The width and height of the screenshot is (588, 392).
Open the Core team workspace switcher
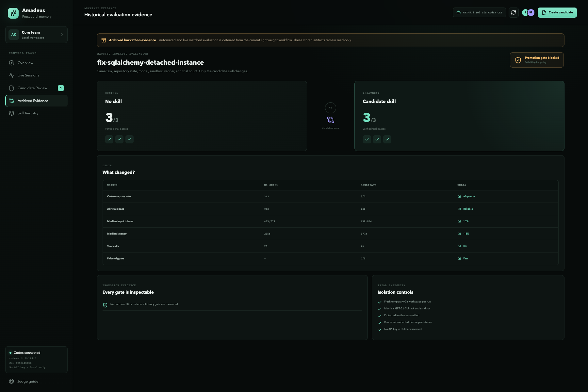tap(36, 35)
